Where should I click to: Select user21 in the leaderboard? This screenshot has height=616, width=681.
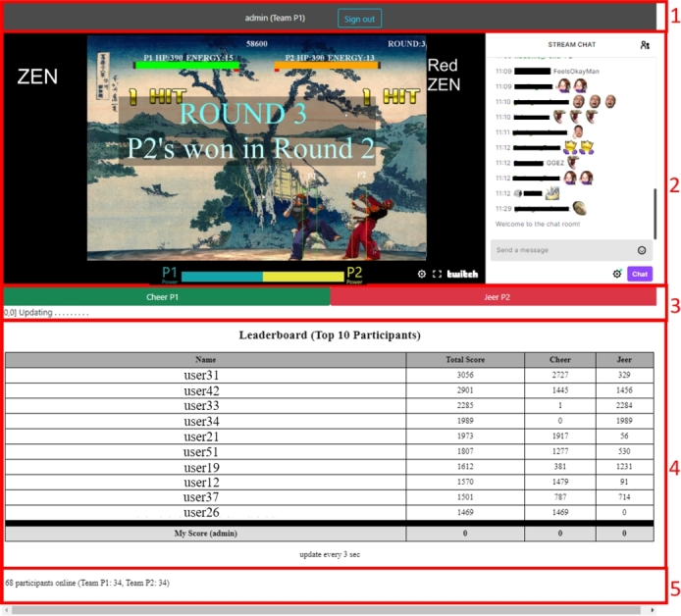click(x=201, y=436)
